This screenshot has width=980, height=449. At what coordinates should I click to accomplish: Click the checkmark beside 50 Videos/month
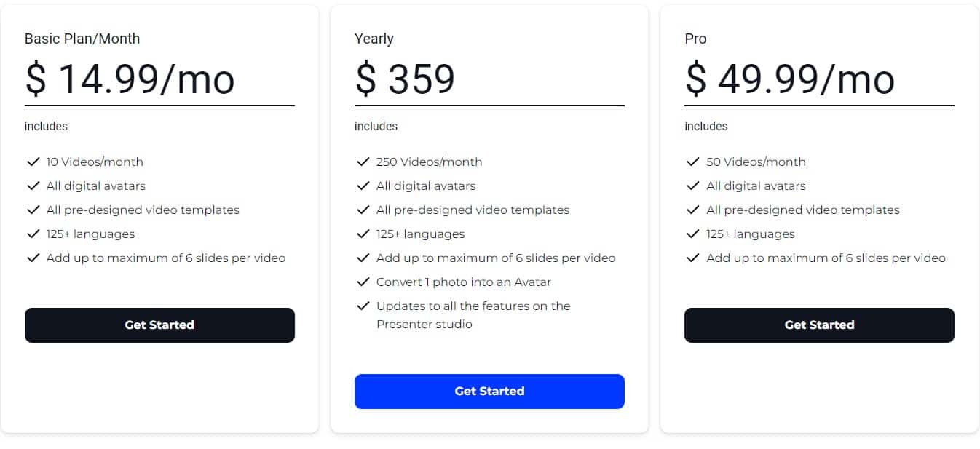coord(693,162)
